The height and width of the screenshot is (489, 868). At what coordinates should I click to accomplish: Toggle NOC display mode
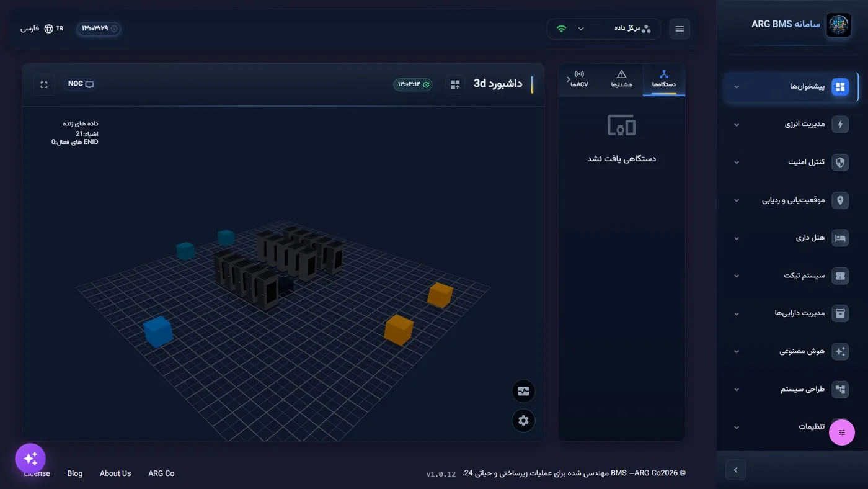81,84
